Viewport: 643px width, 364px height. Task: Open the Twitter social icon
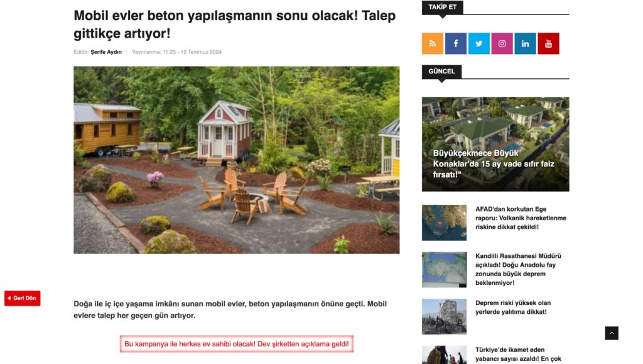(x=478, y=43)
